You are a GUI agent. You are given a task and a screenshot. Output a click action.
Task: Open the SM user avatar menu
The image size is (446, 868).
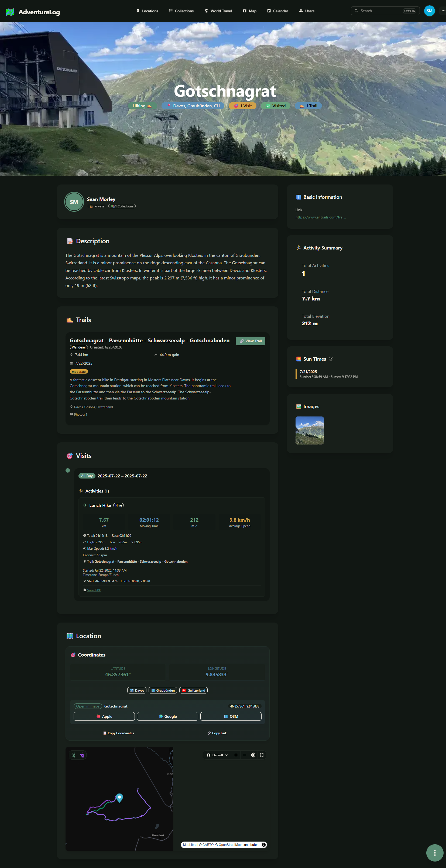pyautogui.click(x=429, y=11)
